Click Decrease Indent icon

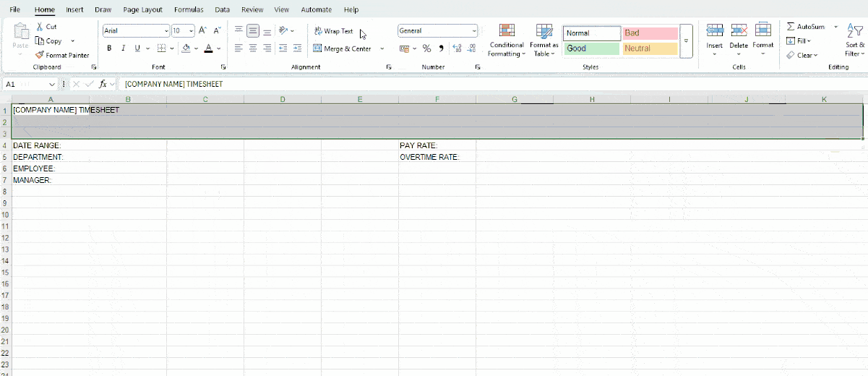point(283,48)
